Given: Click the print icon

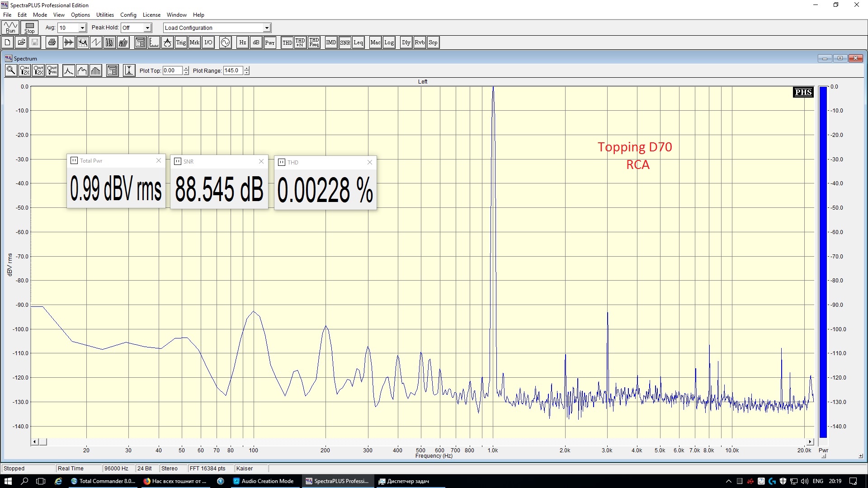Looking at the screenshot, I should pyautogui.click(x=52, y=42).
